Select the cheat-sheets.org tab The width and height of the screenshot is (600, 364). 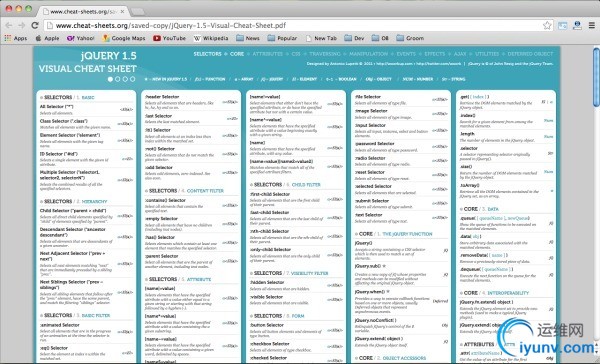pyautogui.click(x=82, y=11)
